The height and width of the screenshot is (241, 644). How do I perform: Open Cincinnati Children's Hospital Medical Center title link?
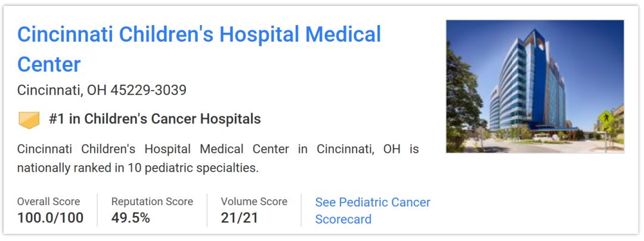[x=199, y=35]
